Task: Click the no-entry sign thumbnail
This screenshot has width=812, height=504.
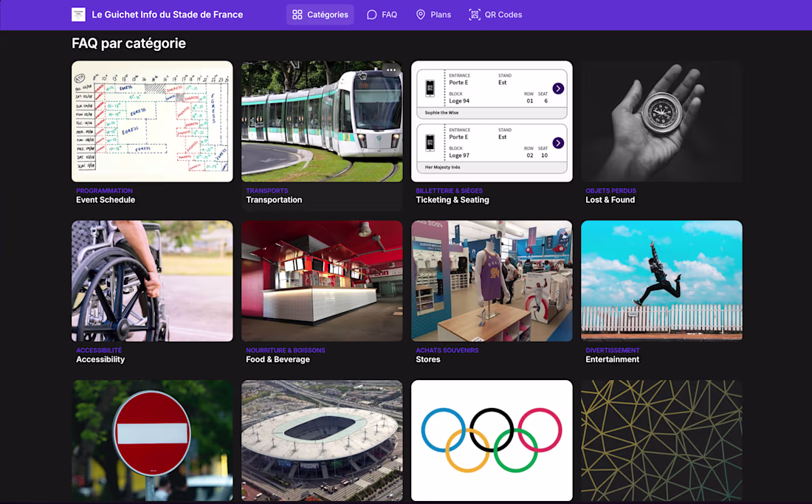Action: (x=152, y=441)
